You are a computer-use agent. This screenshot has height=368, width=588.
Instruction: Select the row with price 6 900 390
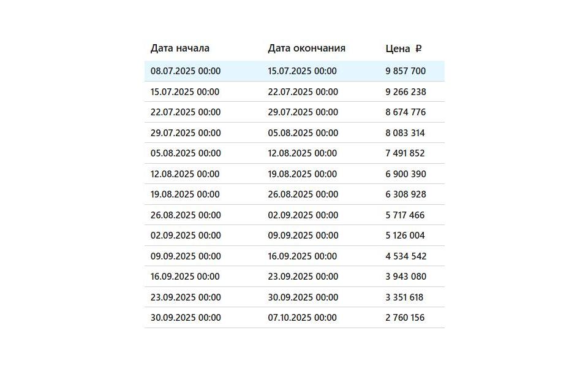pyautogui.click(x=295, y=174)
